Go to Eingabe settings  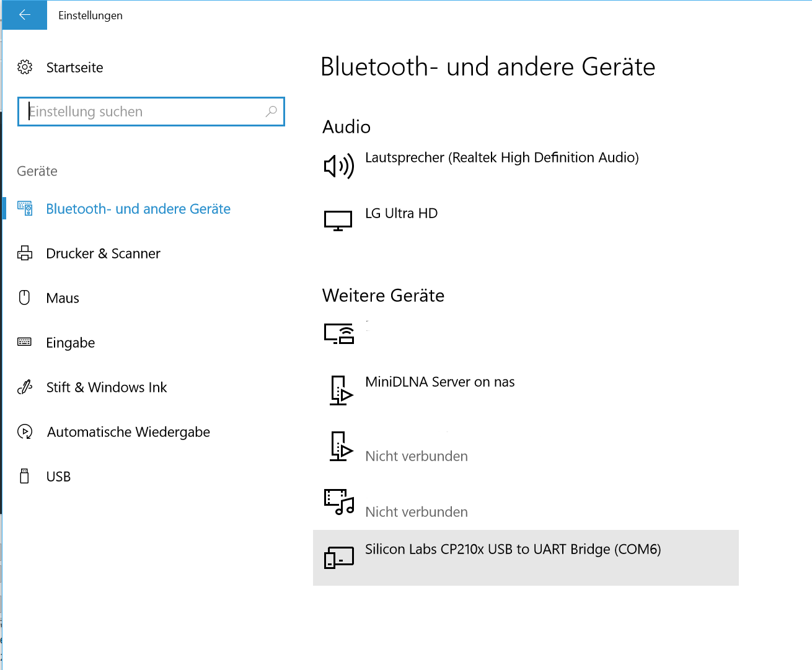(71, 343)
